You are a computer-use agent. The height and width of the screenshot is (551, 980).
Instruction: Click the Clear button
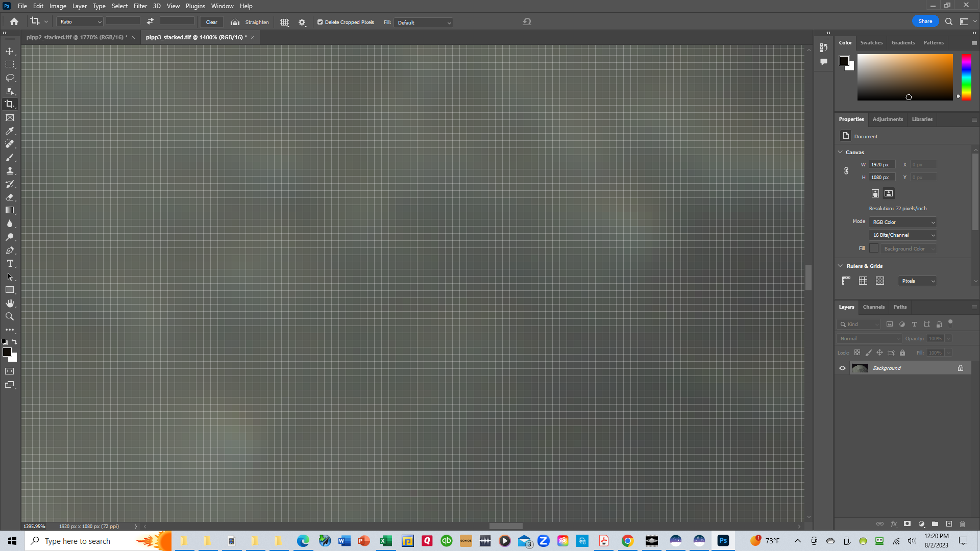coord(211,22)
